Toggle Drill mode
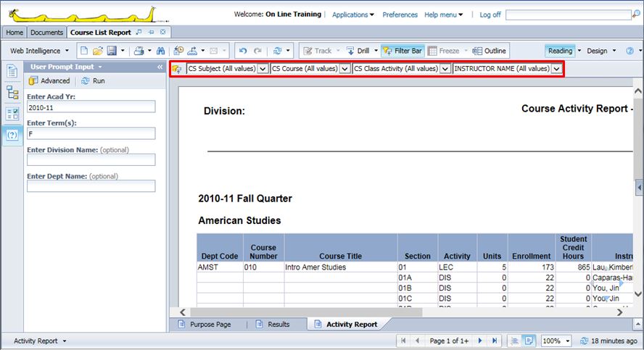The height and width of the screenshot is (350, 644). click(358, 51)
